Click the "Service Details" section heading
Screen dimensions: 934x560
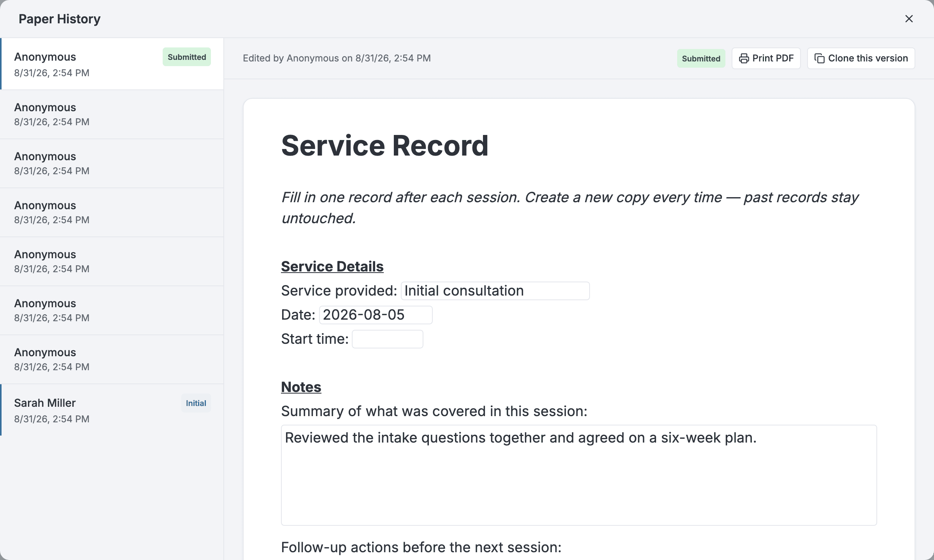[x=332, y=266]
